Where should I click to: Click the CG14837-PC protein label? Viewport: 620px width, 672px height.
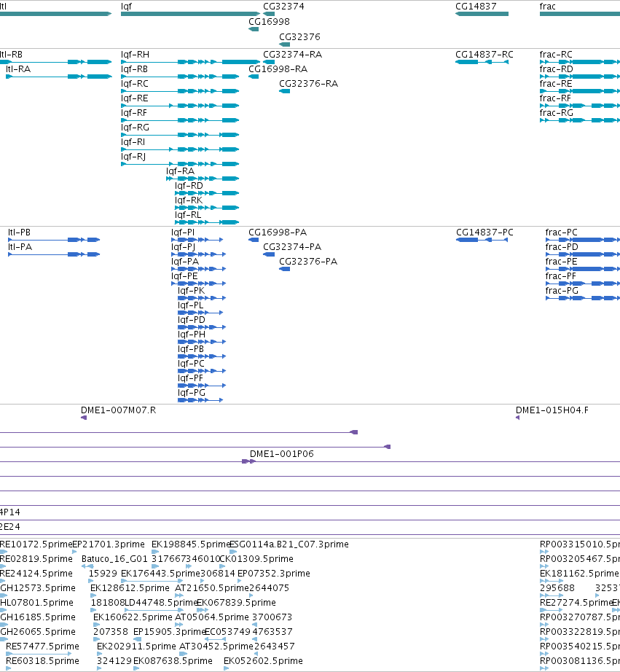click(x=484, y=233)
